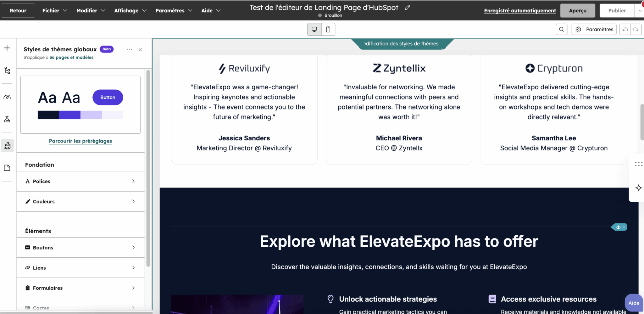The width and height of the screenshot is (644, 314).
Task: Click the redo arrow icon
Action: click(x=636, y=30)
